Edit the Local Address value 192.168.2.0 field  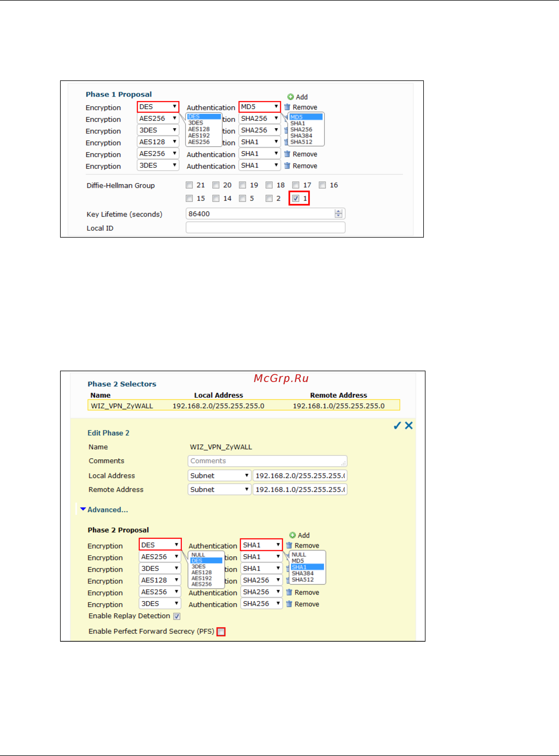coord(300,476)
